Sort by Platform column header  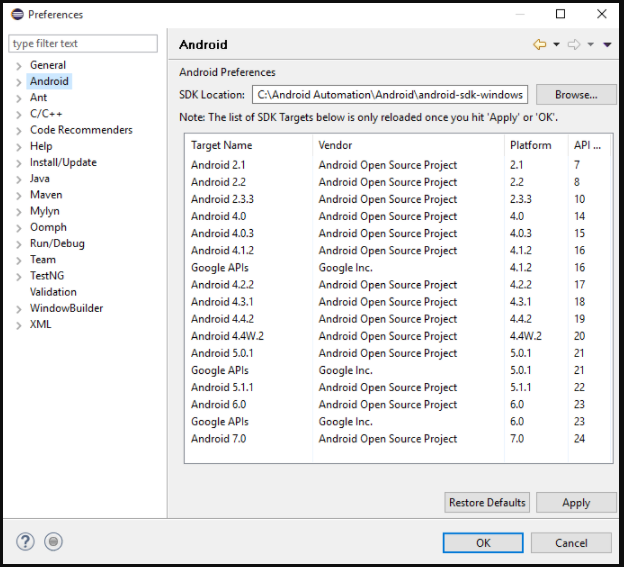coord(536,145)
